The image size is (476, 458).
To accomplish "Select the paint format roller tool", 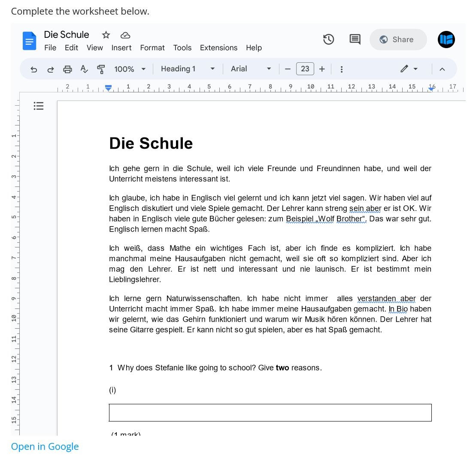I will click(101, 69).
